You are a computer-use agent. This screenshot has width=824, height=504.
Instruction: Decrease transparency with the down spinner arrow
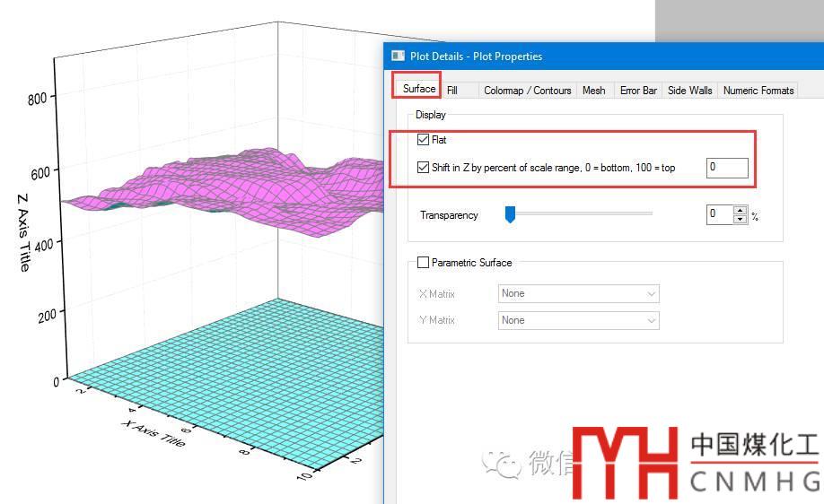pyautogui.click(x=740, y=219)
